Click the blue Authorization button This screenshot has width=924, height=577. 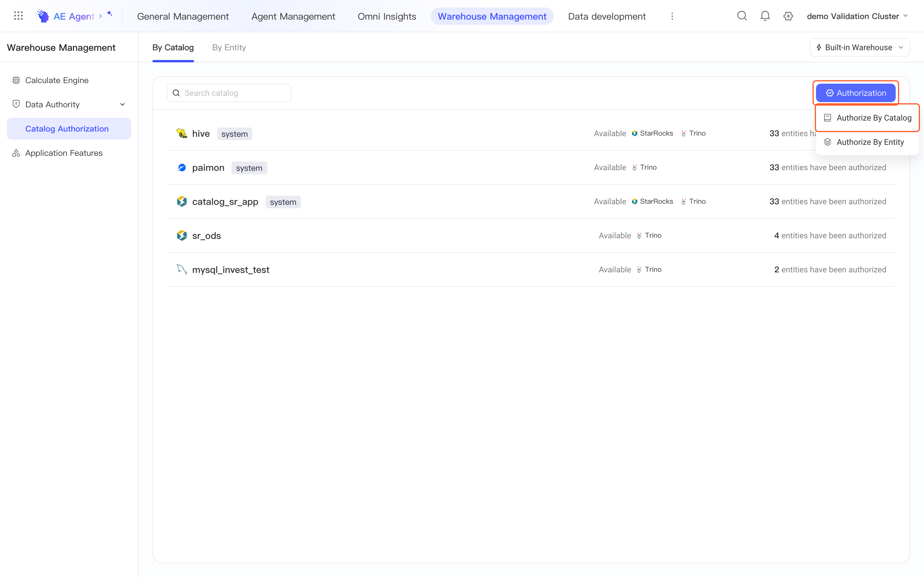tap(856, 93)
